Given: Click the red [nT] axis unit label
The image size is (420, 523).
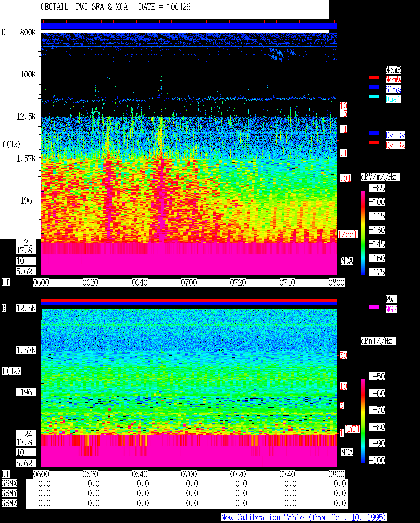Looking at the screenshot, I should coord(352,429).
